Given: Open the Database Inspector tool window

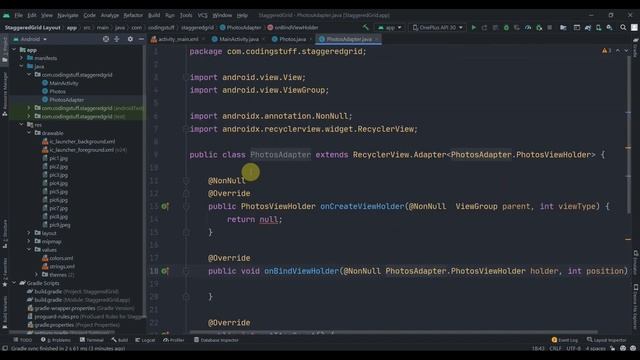Looking at the screenshot, I should 216,340.
